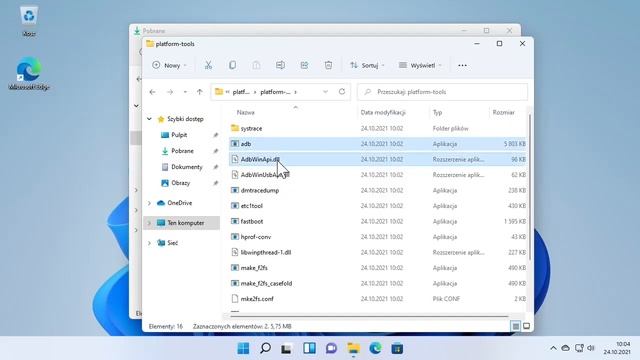Collapse the Szybki dostęp tree node
The height and width of the screenshot is (360, 640).
tap(149, 119)
